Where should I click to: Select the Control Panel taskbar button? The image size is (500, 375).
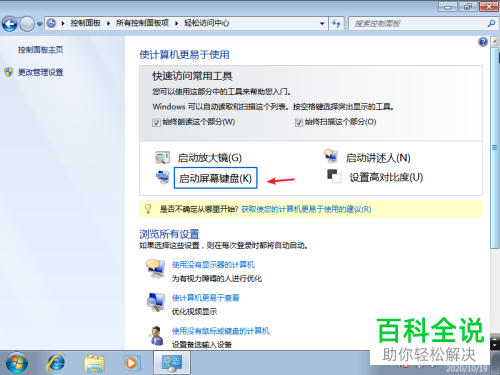coord(172,363)
